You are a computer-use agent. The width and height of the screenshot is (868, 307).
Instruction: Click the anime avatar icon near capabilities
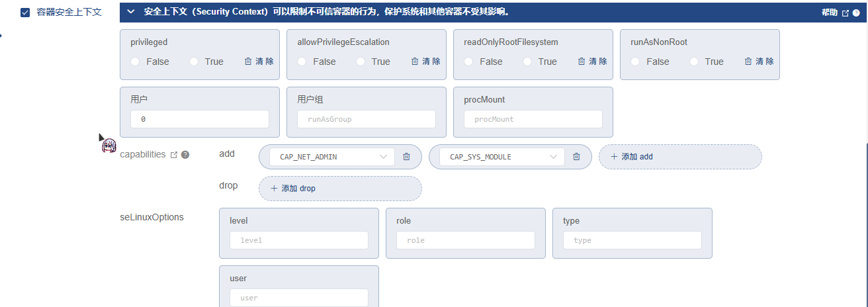pyautogui.click(x=109, y=146)
